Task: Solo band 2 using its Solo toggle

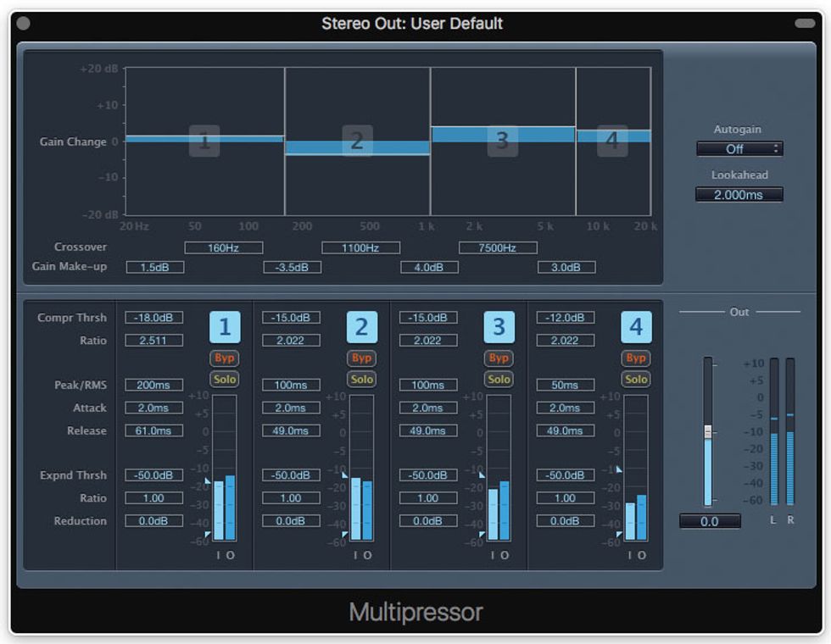Action: pos(361,380)
